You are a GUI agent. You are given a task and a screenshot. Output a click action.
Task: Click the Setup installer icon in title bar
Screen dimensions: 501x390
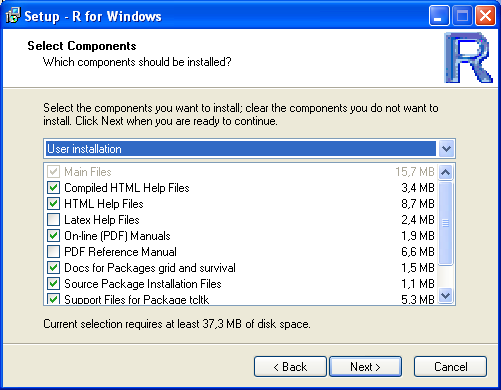[13, 15]
